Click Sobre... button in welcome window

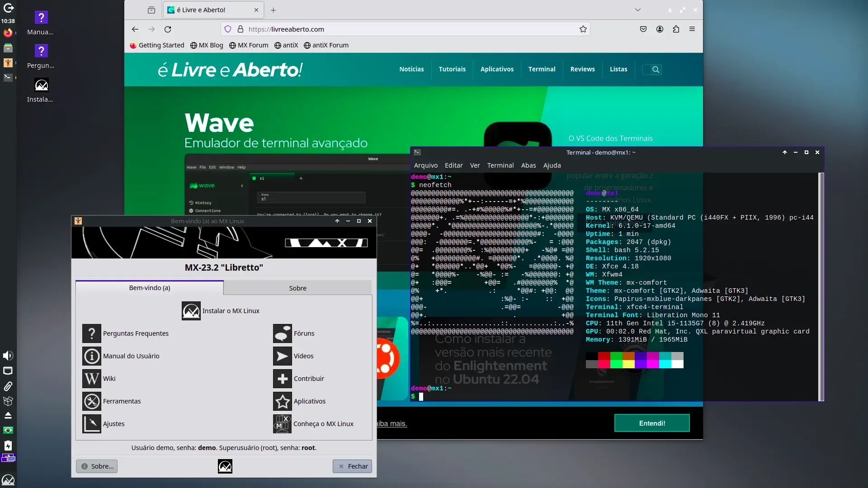97,466
